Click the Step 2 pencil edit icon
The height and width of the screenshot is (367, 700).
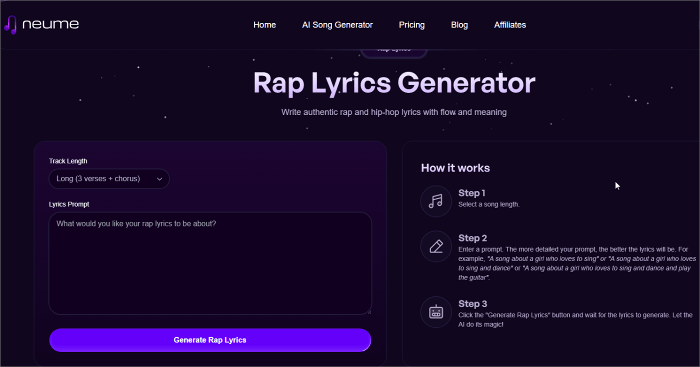point(436,246)
